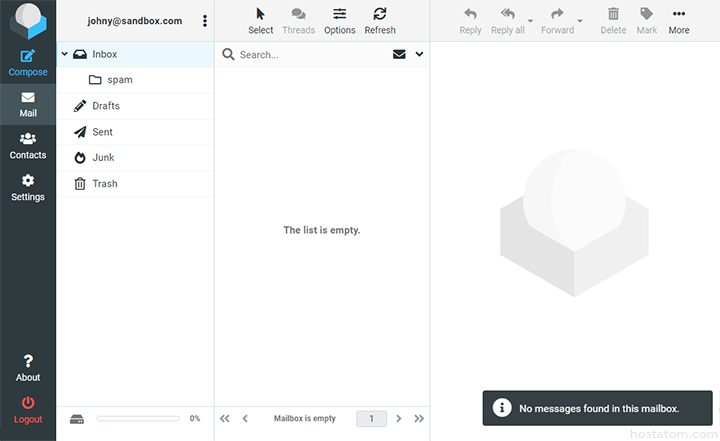Screen dimensions: 720x441
Task: Open account menu with three dots
Action: tap(205, 21)
